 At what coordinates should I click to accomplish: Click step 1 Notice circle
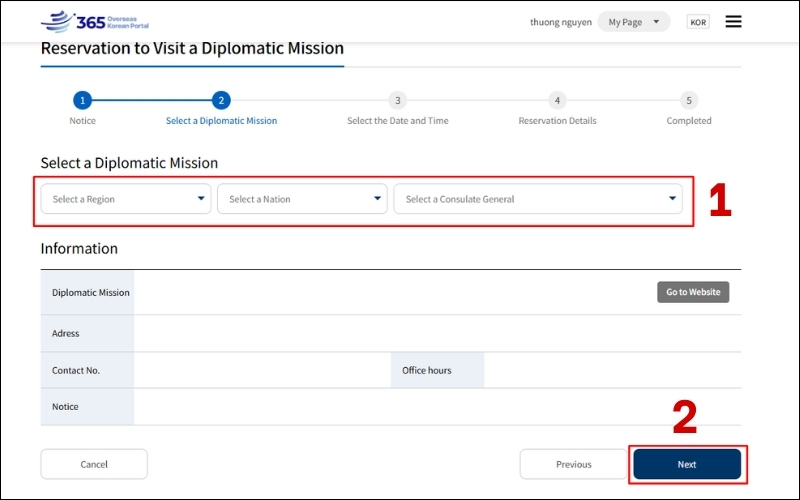82,101
